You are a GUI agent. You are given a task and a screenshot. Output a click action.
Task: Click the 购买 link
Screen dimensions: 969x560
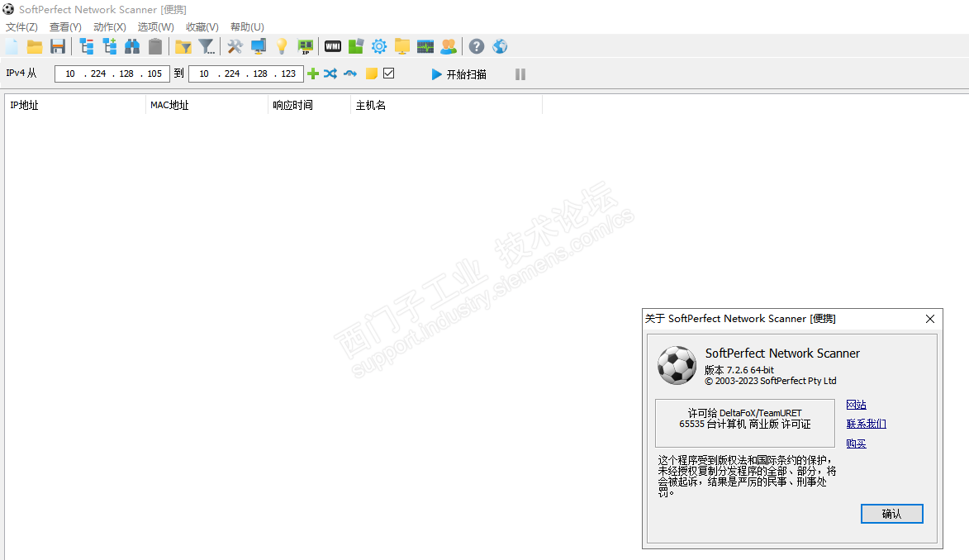pyautogui.click(x=856, y=444)
